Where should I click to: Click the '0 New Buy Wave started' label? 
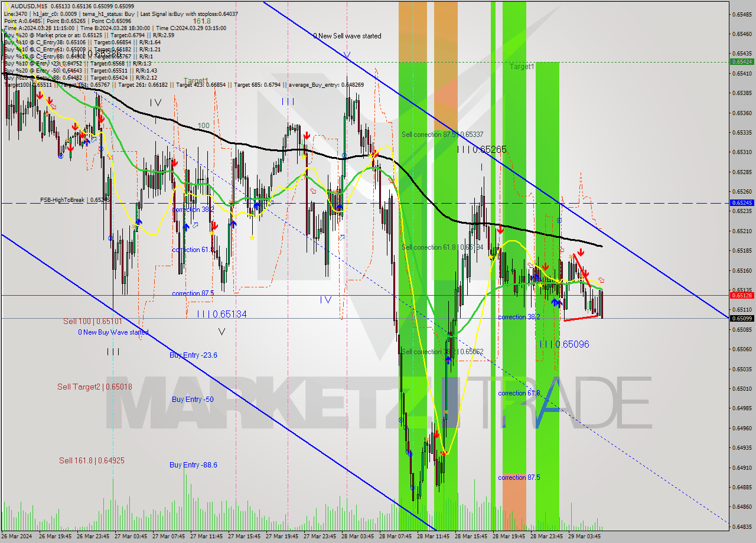[113, 332]
